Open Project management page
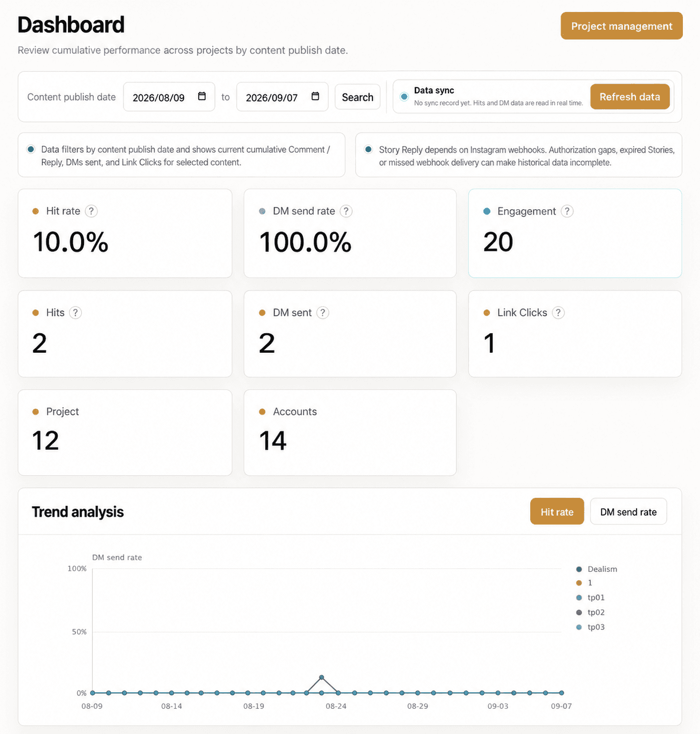This screenshot has width=700, height=734. (x=622, y=26)
